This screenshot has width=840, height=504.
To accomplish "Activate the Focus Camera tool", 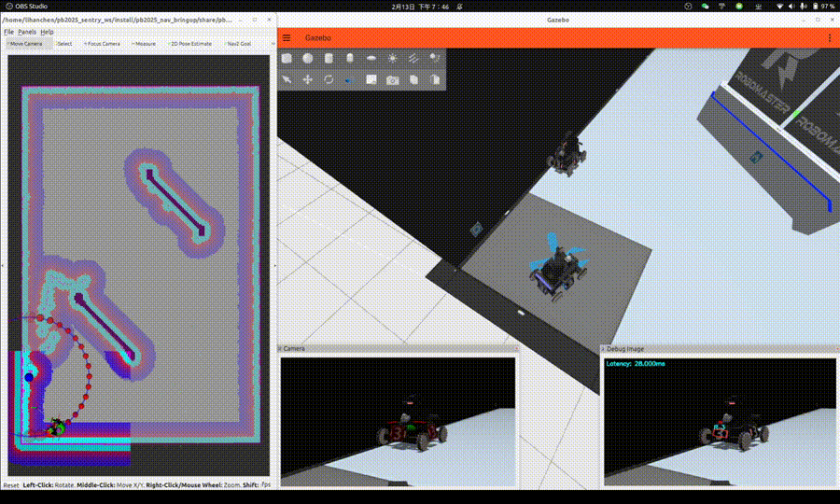I will tap(103, 44).
